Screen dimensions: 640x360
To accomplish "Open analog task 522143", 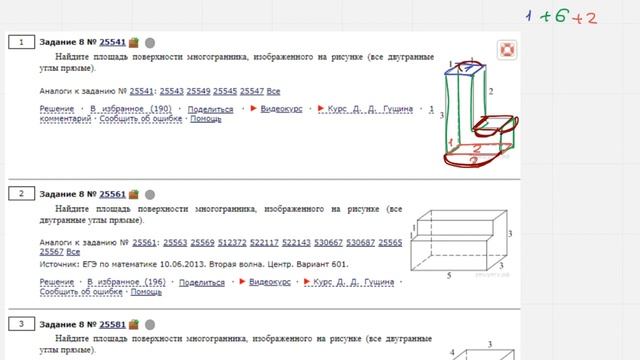I will pos(296,242).
